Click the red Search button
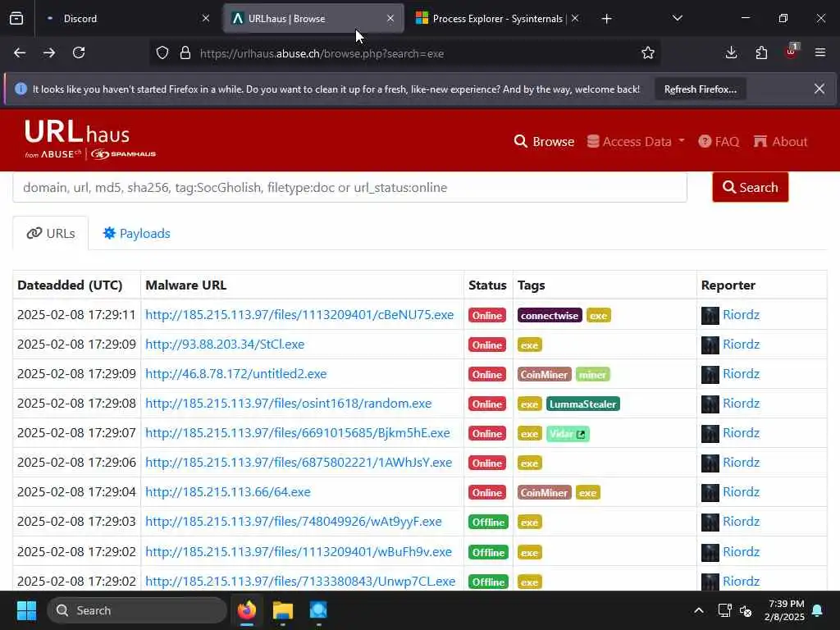The width and height of the screenshot is (840, 630). (x=750, y=187)
